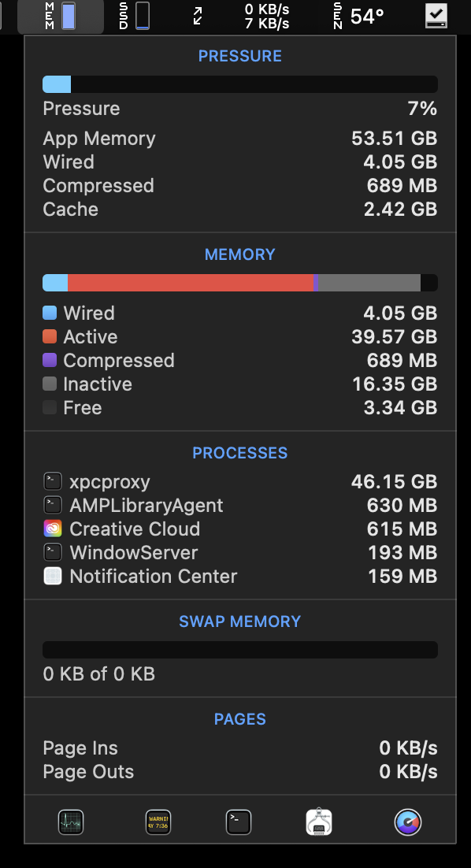This screenshot has width=471, height=868.
Task: Open the iStat Menus gauge icon
Action: [x=408, y=822]
